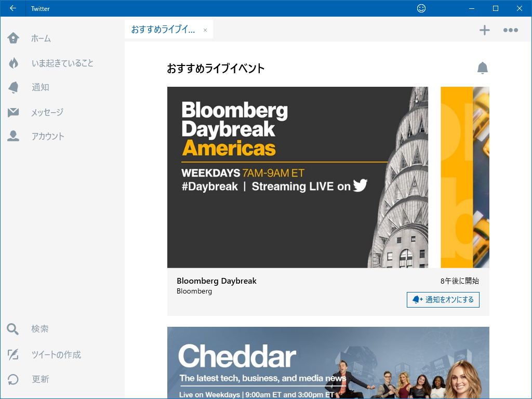Click the flame icon for いま起きていること
The image size is (532, 399).
(x=13, y=63)
